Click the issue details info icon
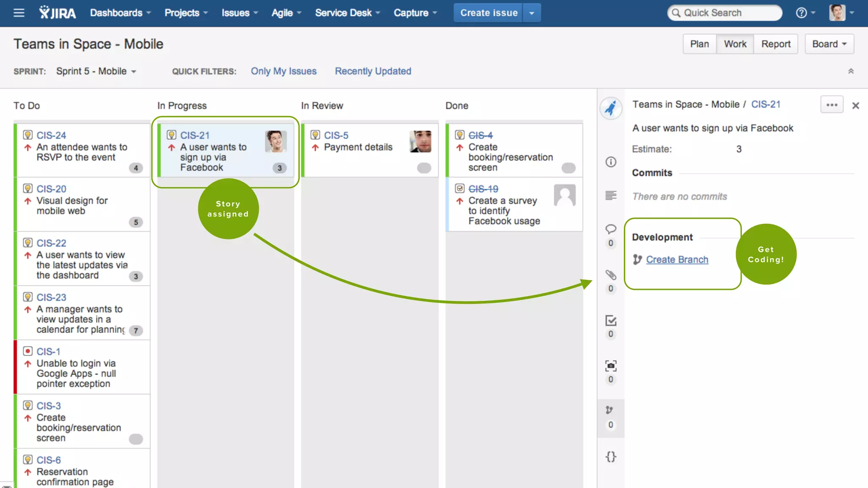The width and height of the screenshot is (868, 488). coord(611,162)
